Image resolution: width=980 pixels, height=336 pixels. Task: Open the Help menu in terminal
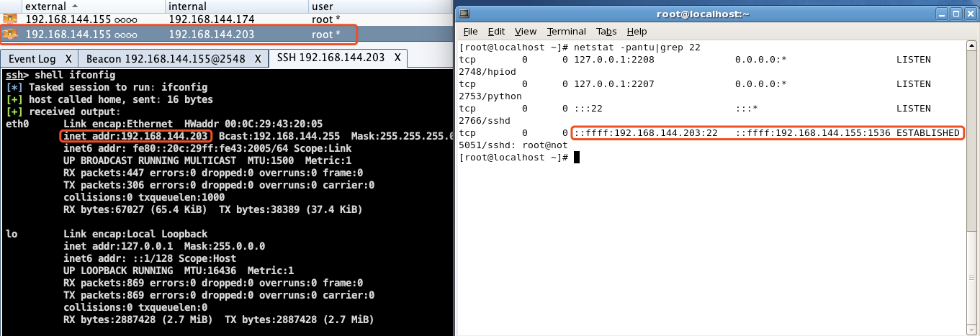click(637, 32)
